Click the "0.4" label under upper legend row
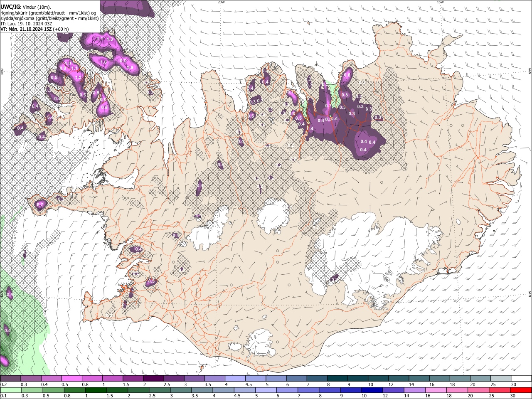 [x=44, y=384]
